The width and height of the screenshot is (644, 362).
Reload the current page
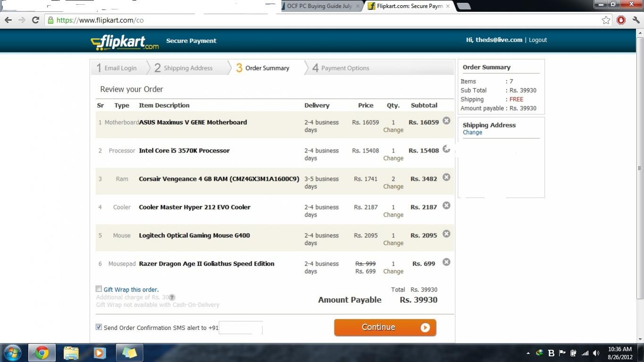point(35,20)
